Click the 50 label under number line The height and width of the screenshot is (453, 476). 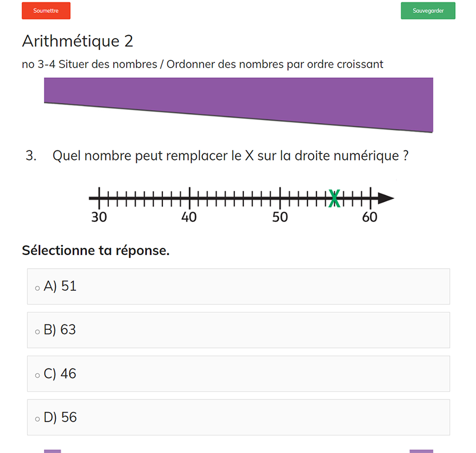click(x=280, y=217)
